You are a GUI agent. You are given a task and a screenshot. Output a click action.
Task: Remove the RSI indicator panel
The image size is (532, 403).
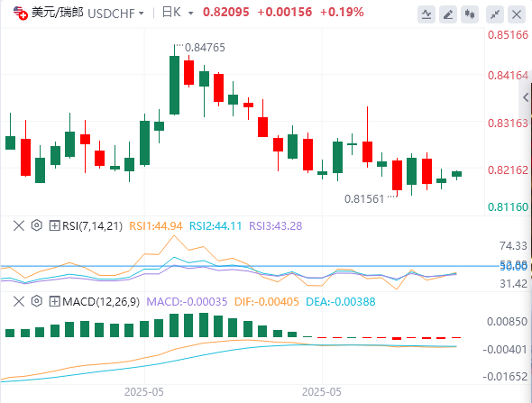pyautogui.click(x=19, y=225)
